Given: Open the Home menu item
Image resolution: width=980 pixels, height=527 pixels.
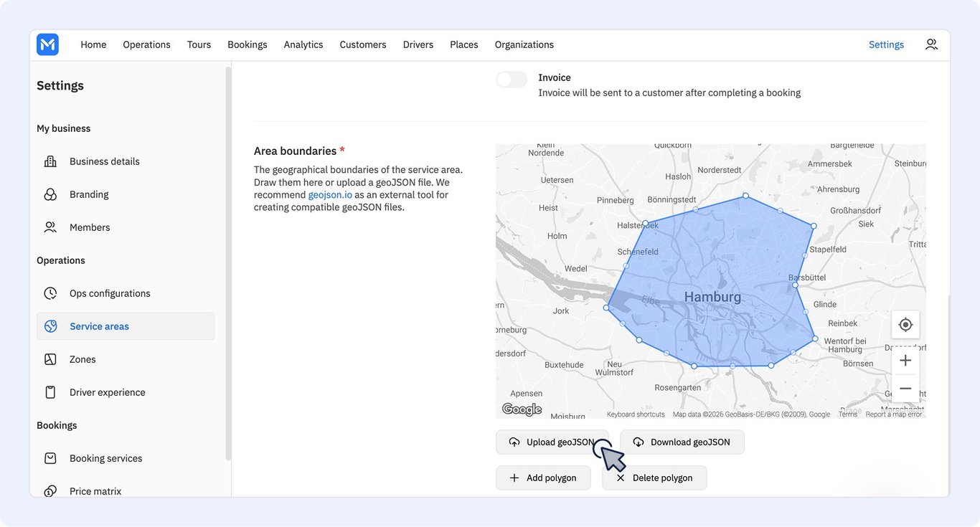Looking at the screenshot, I should (x=93, y=44).
